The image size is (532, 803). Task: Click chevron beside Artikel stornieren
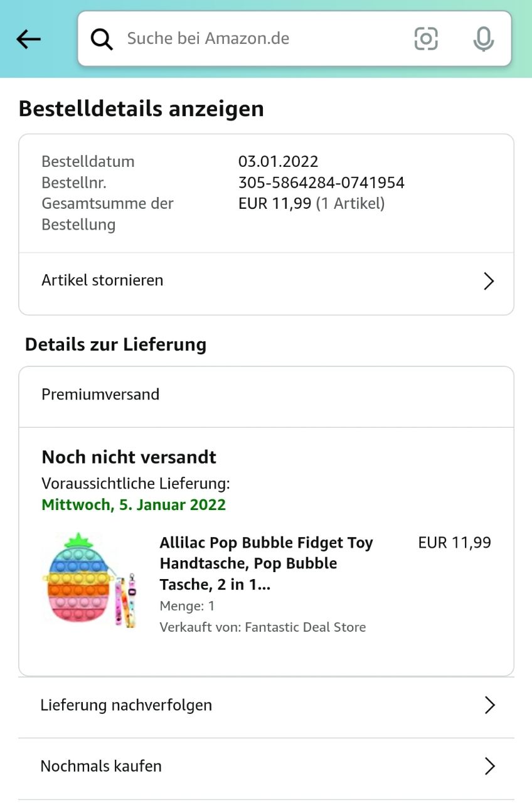click(489, 281)
